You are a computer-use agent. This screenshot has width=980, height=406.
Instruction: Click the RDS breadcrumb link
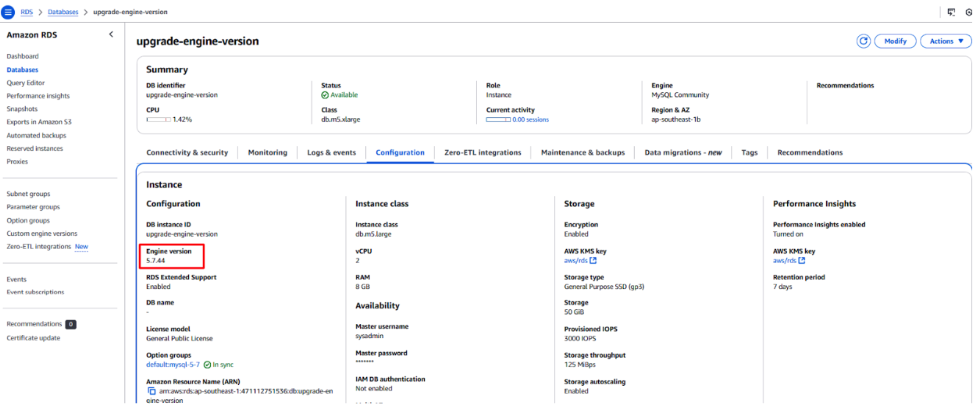point(27,12)
